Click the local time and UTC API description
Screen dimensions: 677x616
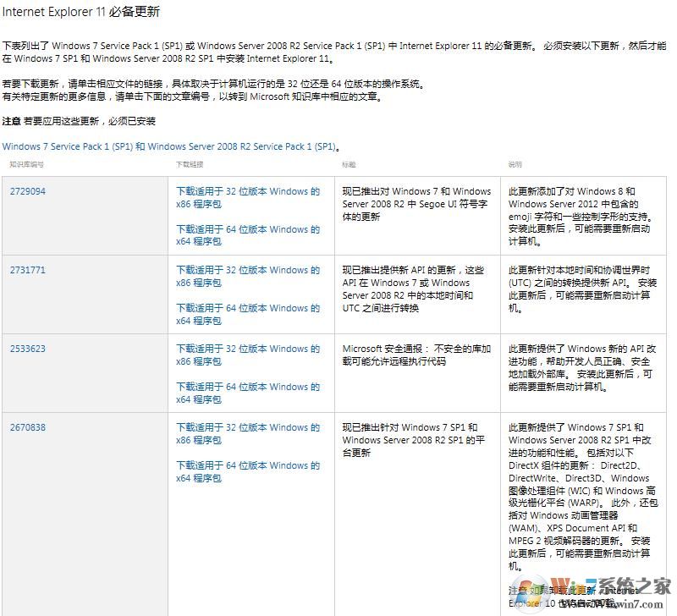click(582, 289)
